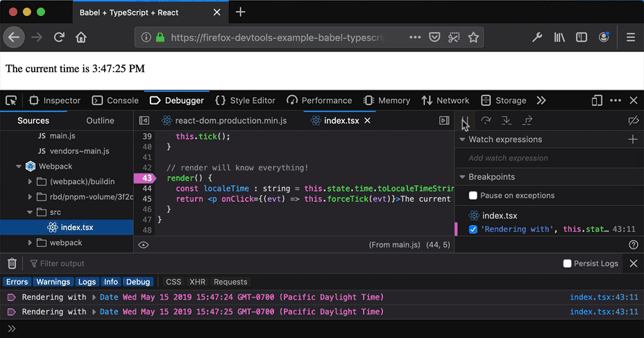The height and width of the screenshot is (338, 644).
Task: Enable Pause on exceptions checkbox
Action: click(473, 196)
